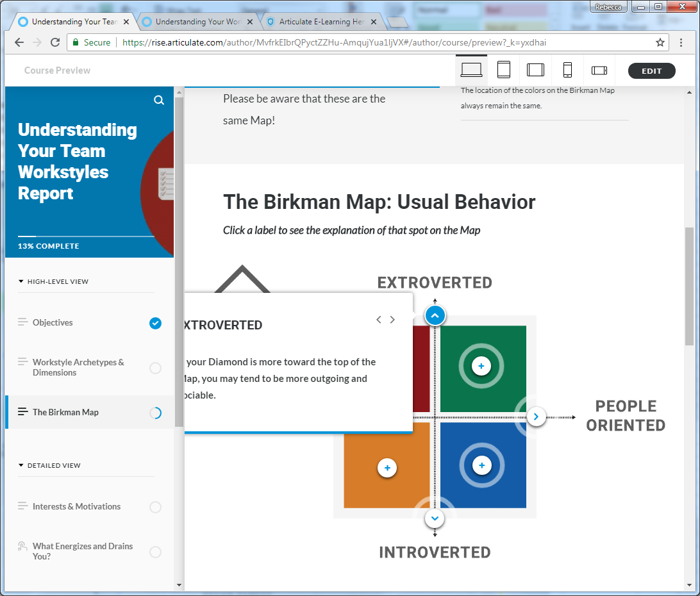Click Workstyle Archetypes & Dimensions progress circle
Viewport: 700px width, 596px height.
coord(155,368)
